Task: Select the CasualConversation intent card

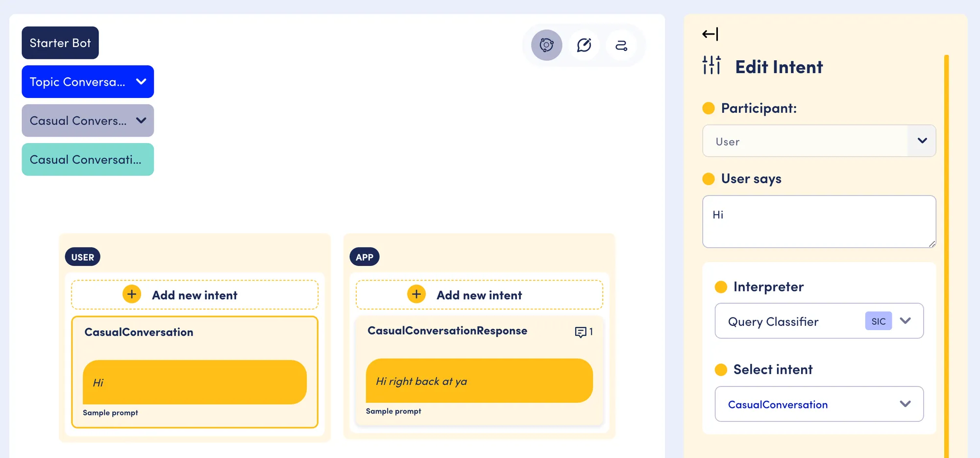Action: [195, 372]
